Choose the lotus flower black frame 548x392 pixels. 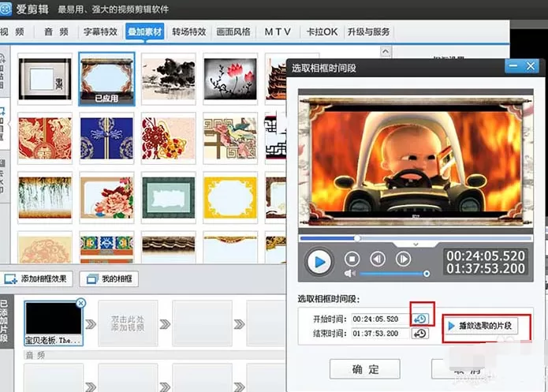[x=230, y=79]
